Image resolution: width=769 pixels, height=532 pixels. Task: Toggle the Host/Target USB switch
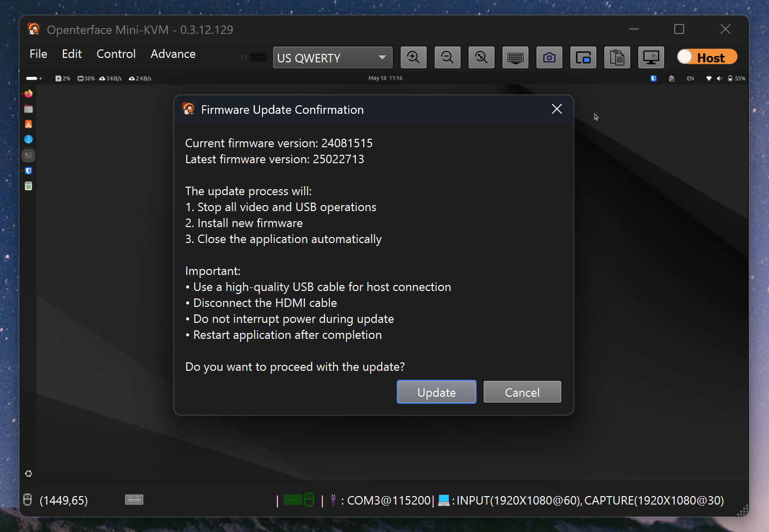[x=707, y=57]
